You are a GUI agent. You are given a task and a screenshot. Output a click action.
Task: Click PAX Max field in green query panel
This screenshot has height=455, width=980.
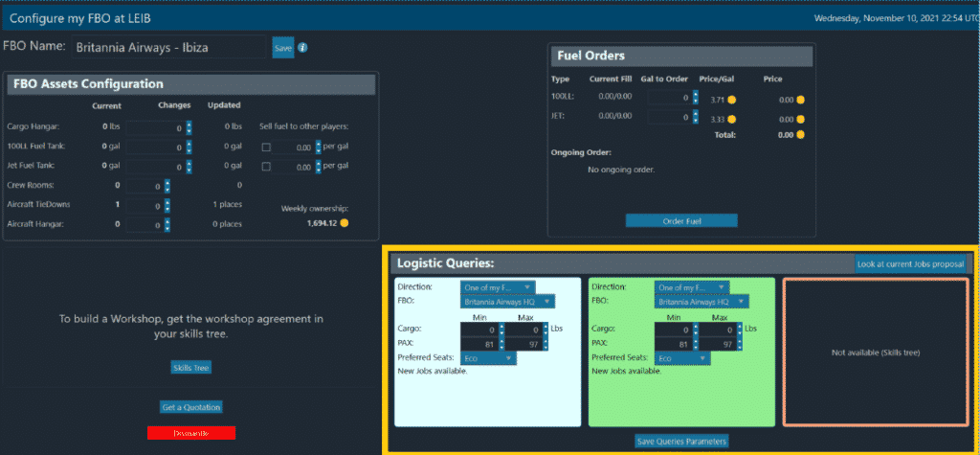pyautogui.click(x=718, y=344)
